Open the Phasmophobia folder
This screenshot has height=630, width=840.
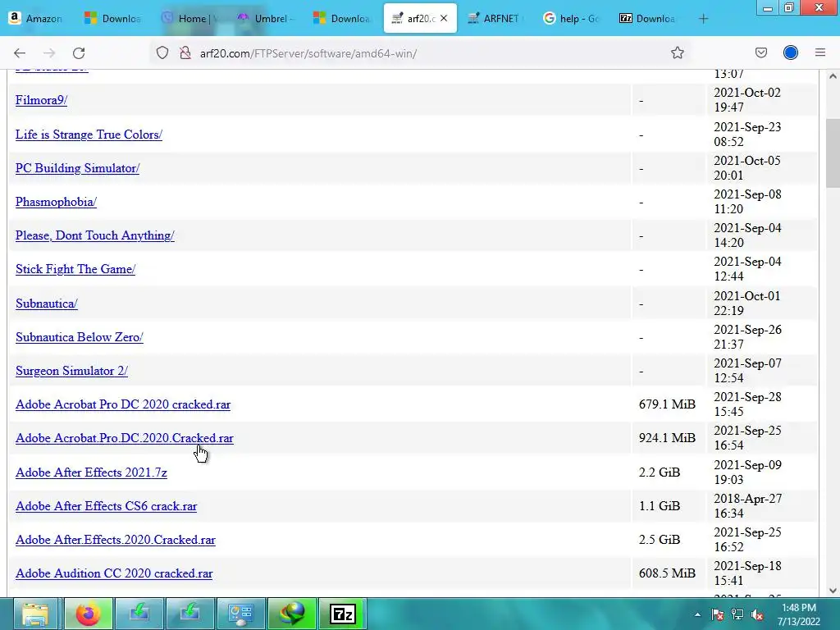click(x=57, y=202)
